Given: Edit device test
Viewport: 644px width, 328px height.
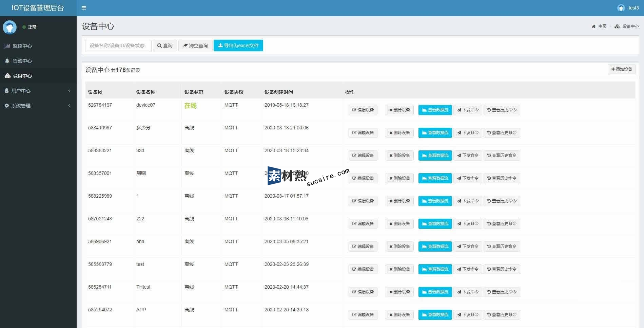Looking at the screenshot, I should coord(363,269).
